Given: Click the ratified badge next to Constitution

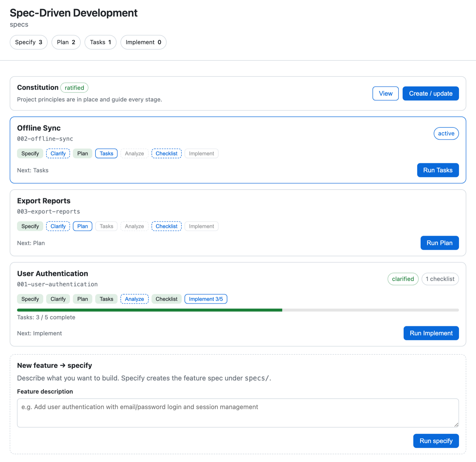Looking at the screenshot, I should [74, 88].
